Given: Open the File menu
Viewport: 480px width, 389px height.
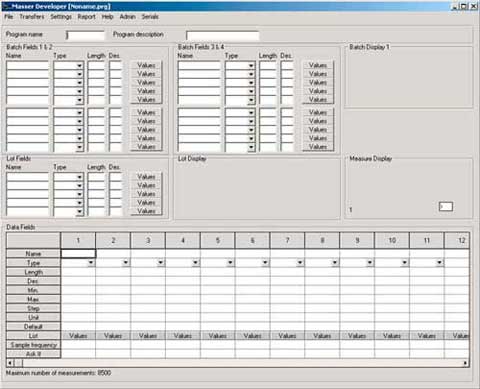Looking at the screenshot, I should (9, 17).
